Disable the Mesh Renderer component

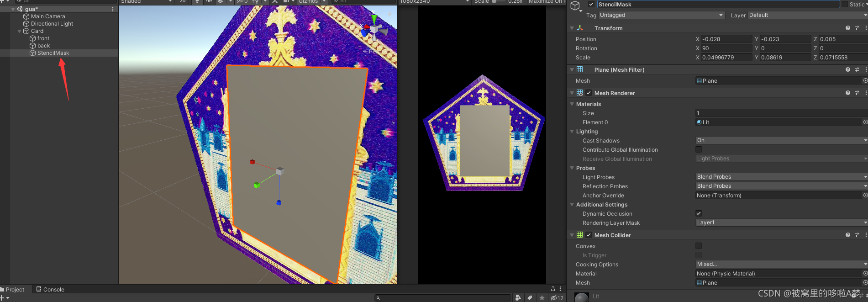(589, 93)
